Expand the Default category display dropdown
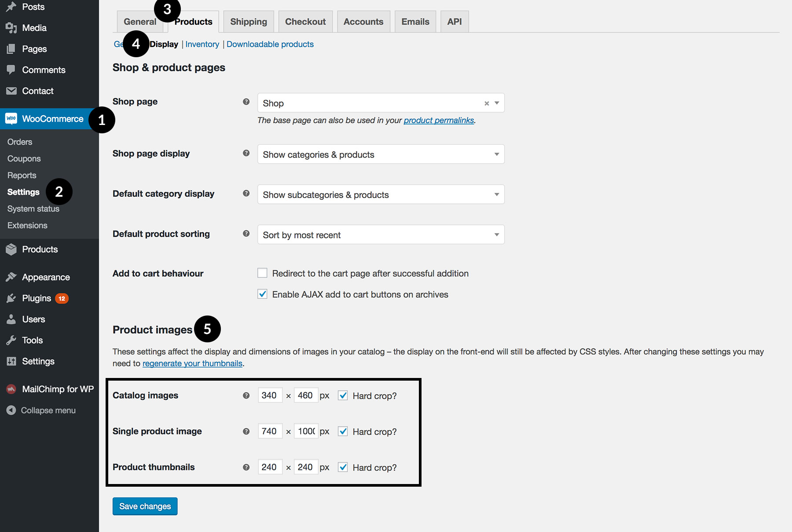The height and width of the screenshot is (532, 792). (x=381, y=194)
